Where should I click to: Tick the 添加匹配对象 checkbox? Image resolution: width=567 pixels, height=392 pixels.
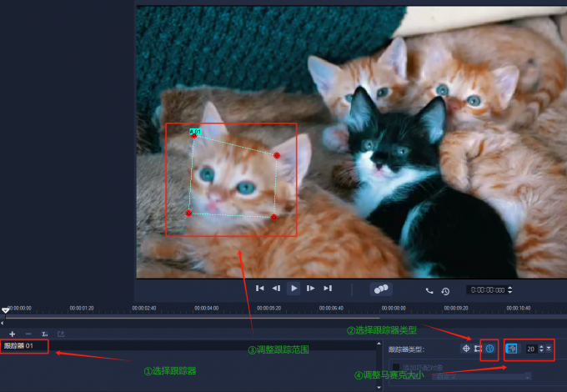(396, 368)
